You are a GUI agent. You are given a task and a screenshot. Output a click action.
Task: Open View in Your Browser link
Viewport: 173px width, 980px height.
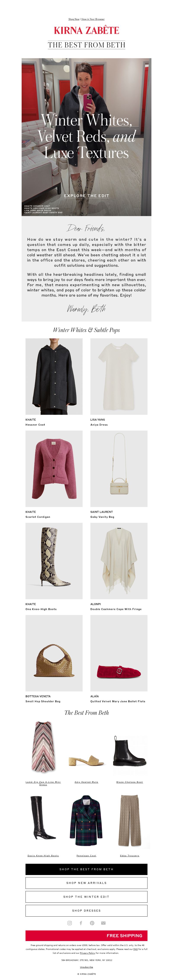coord(93,19)
